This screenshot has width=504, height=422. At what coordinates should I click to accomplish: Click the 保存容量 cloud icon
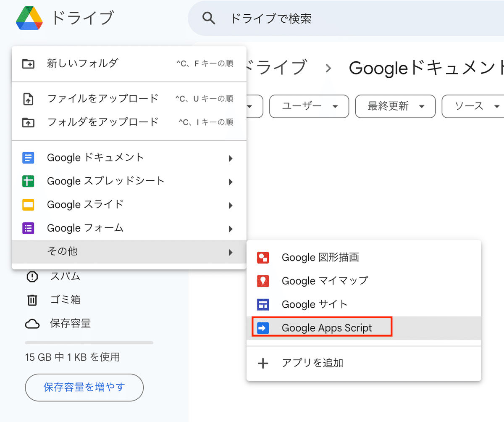(x=32, y=323)
